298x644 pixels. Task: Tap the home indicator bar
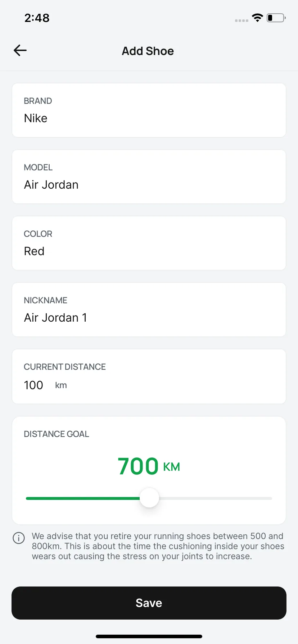click(149, 636)
